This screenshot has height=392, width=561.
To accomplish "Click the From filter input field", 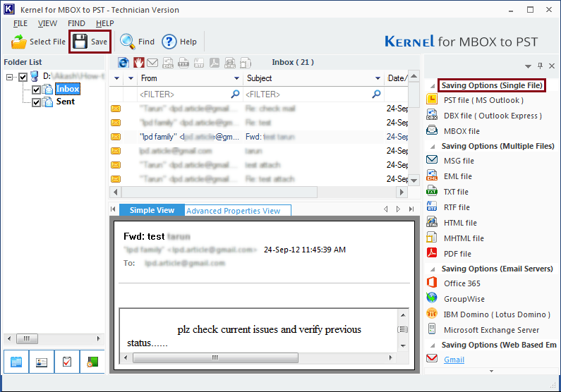I will pos(188,94).
